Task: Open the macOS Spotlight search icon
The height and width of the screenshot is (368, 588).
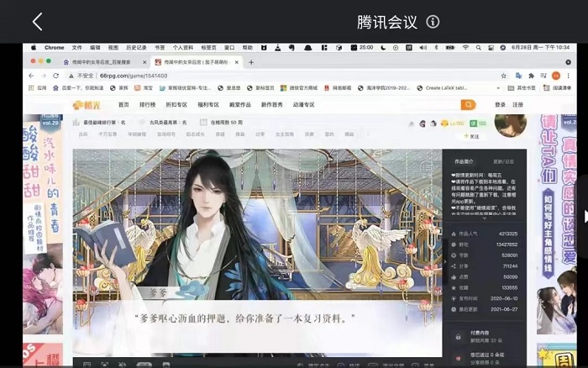Action: pos(479,48)
